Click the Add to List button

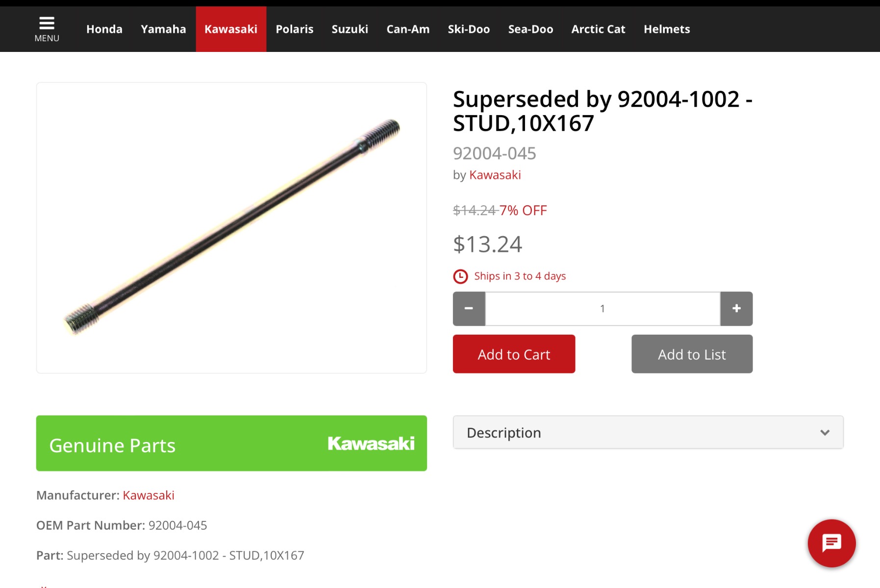point(692,354)
